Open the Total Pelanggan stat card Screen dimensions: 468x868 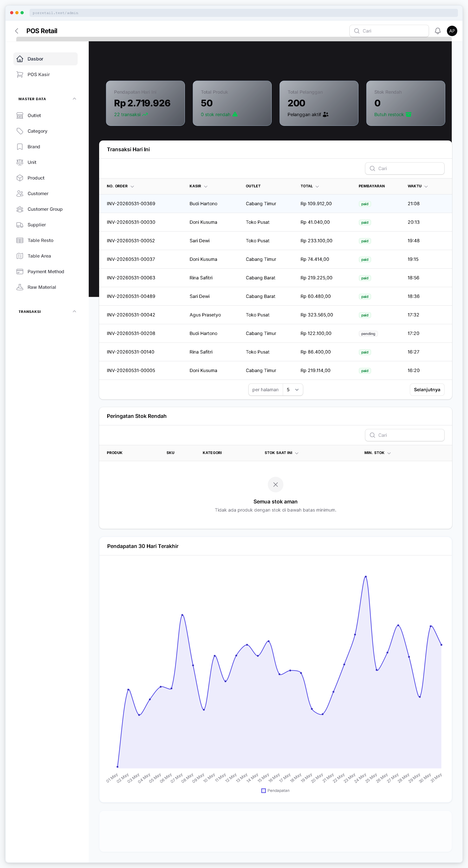pyautogui.click(x=319, y=103)
